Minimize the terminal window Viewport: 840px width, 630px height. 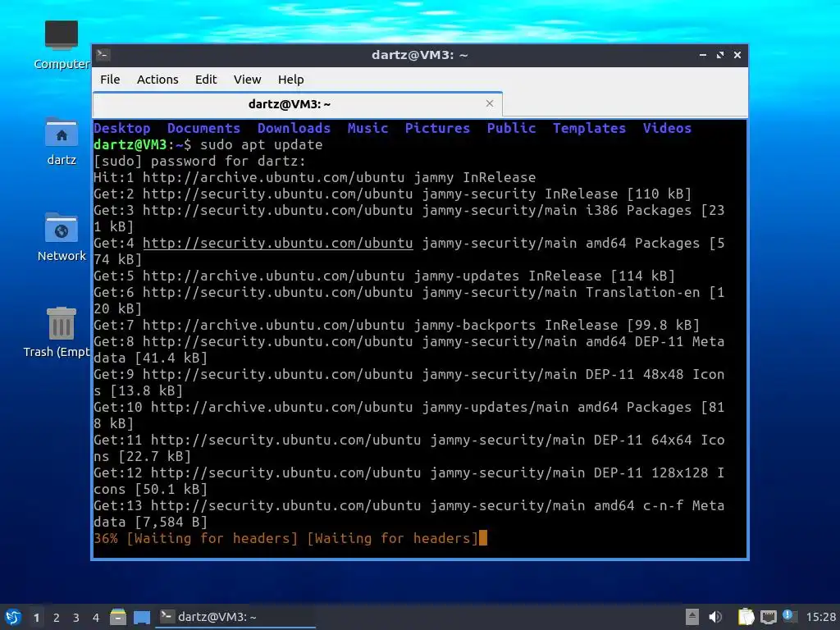click(x=702, y=55)
